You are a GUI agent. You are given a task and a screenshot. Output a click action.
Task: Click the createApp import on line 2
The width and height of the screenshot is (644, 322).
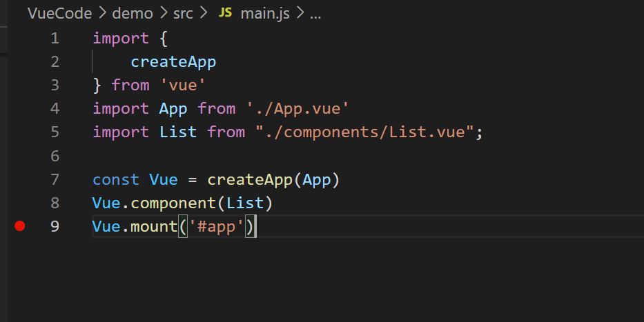click(x=173, y=62)
